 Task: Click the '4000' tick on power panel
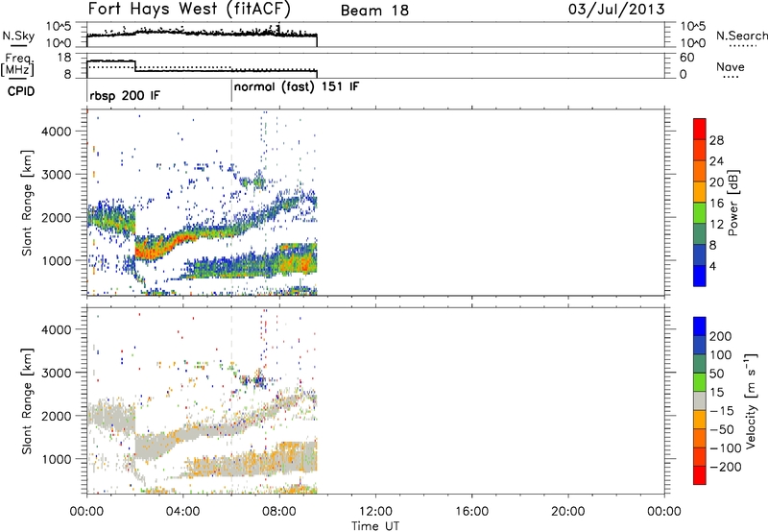pos(57,132)
